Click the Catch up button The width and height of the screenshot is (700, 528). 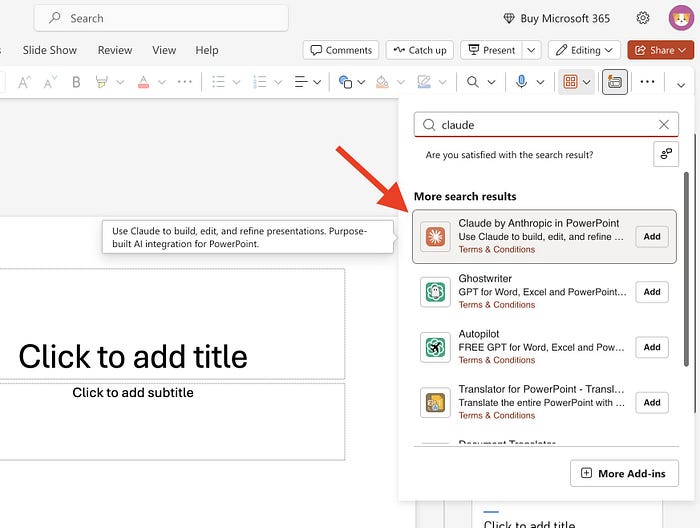420,50
